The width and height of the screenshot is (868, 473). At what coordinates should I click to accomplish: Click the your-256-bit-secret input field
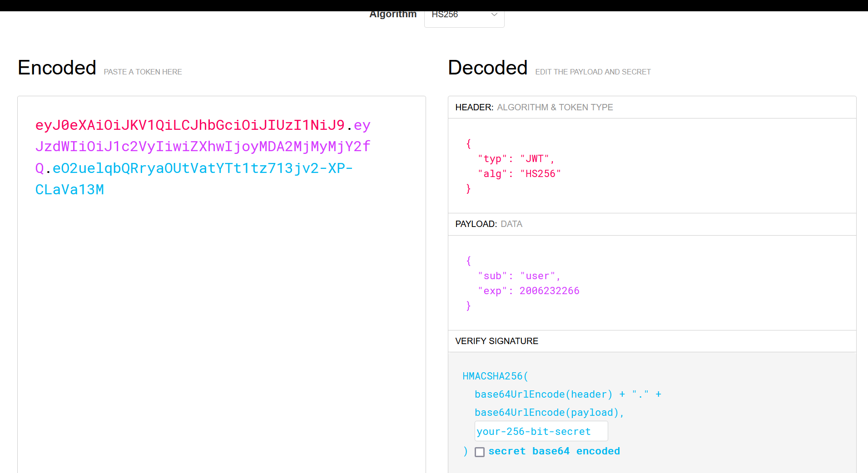point(541,431)
